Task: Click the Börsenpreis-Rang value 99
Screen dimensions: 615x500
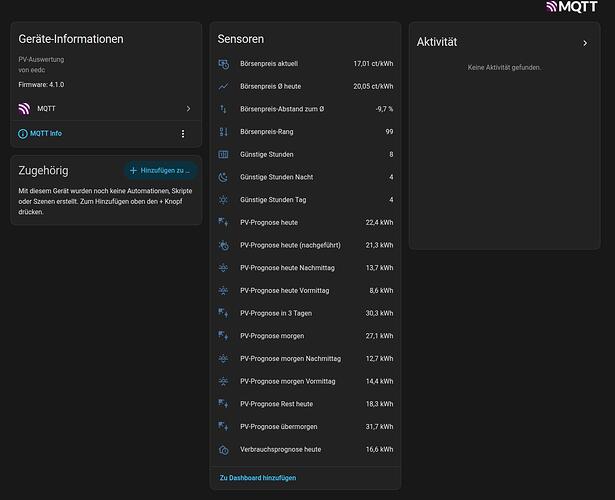Action: [x=389, y=132]
